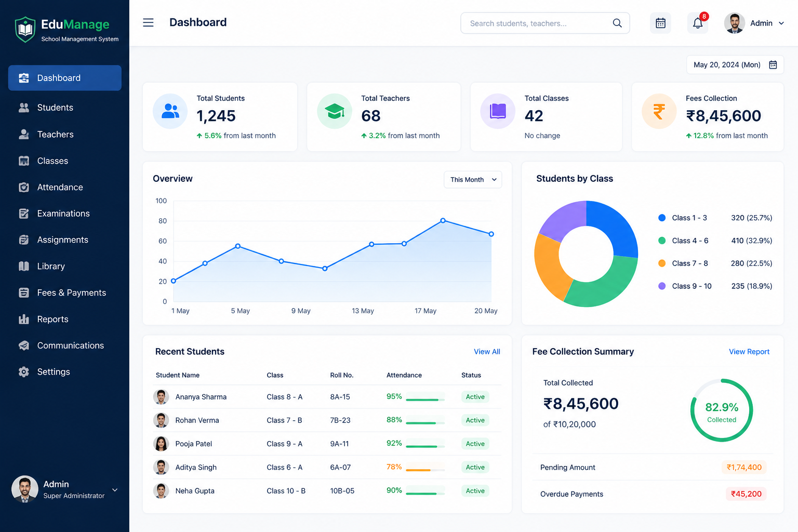
Task: Expand the Super Administrator profile chevron
Action: (x=115, y=490)
